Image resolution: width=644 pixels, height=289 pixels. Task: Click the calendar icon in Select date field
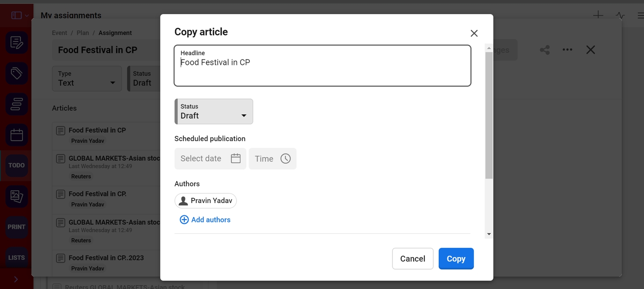[236, 159]
